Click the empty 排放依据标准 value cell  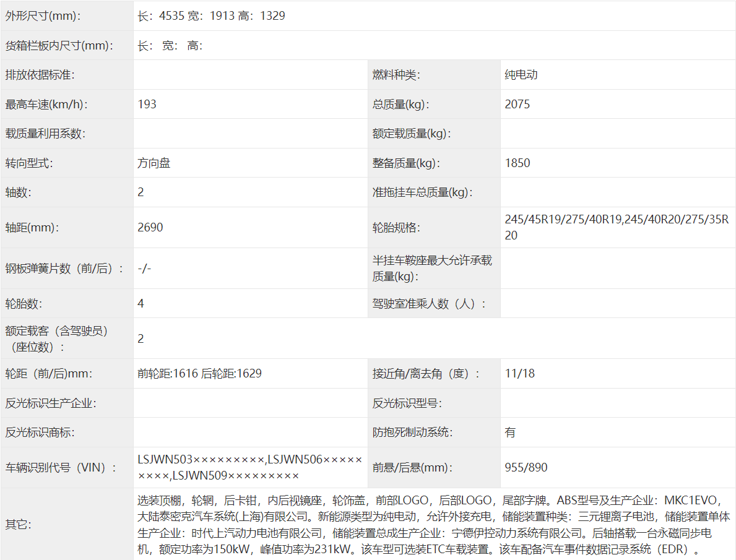tap(250, 75)
